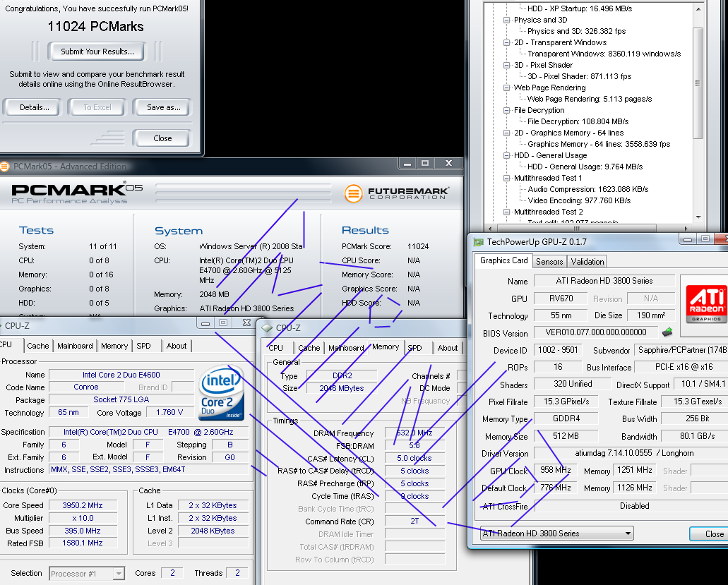Collapse the 3D - Pixel Shader node

coord(506,66)
